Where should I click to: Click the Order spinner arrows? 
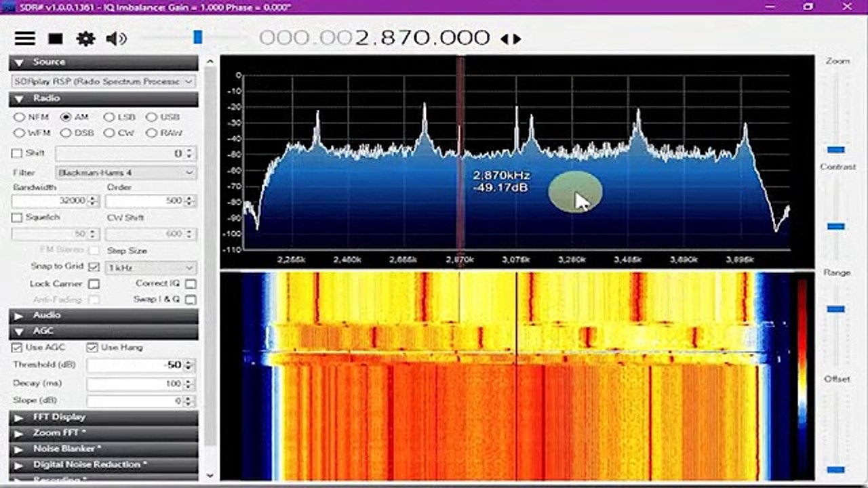coord(190,201)
